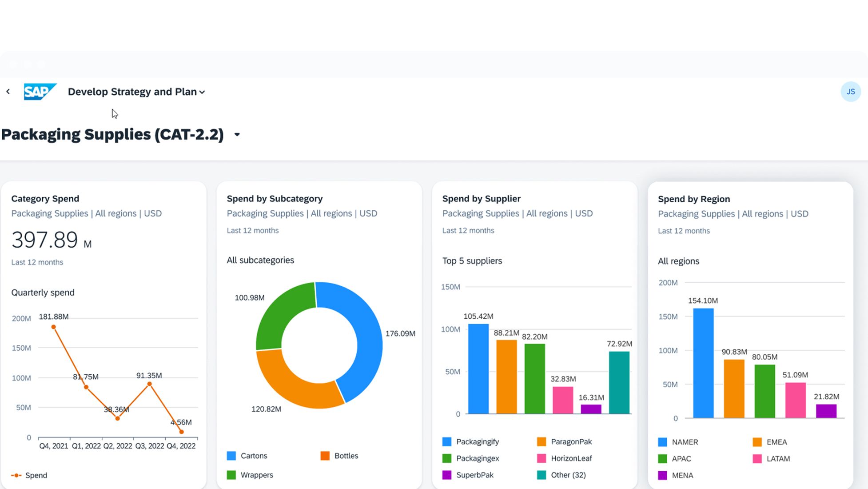This screenshot has height=489, width=868.
Task: Click the back arrow icon
Action: 8,92
